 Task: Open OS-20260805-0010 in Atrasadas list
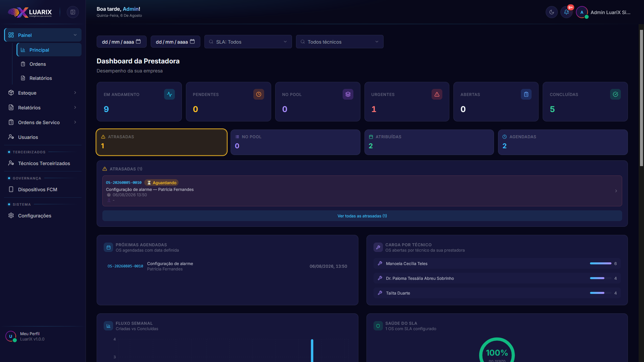(x=123, y=183)
